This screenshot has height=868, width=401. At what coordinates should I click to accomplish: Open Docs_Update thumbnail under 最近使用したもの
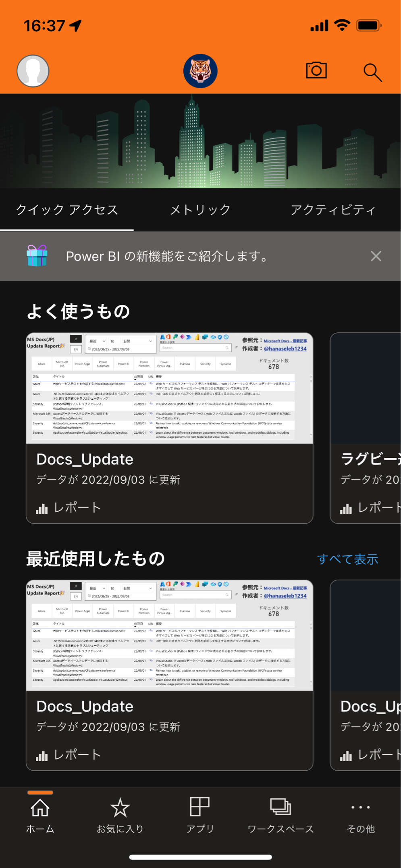pyautogui.click(x=170, y=635)
